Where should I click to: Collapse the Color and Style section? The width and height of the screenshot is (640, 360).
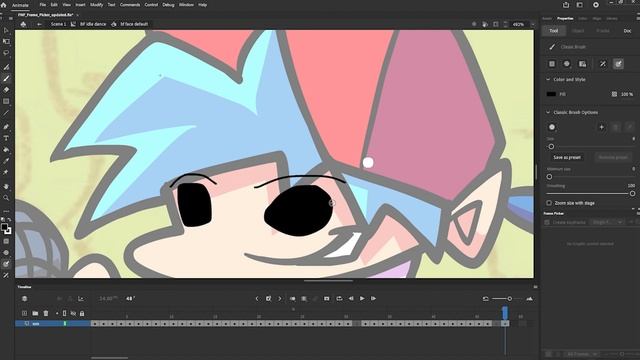click(548, 79)
